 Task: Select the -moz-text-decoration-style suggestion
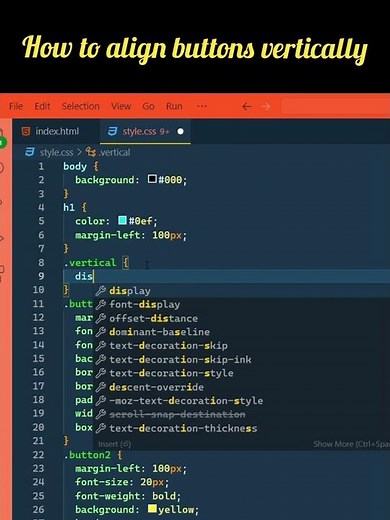point(241,401)
